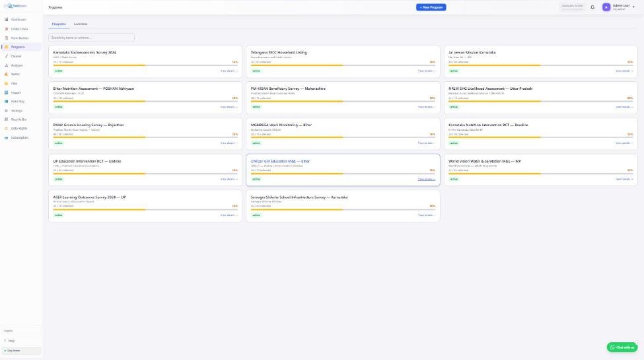
Task: Click the Bihar Nutrition Assessment POSHAN Abhiyaan title
Action: pyautogui.click(x=94, y=89)
